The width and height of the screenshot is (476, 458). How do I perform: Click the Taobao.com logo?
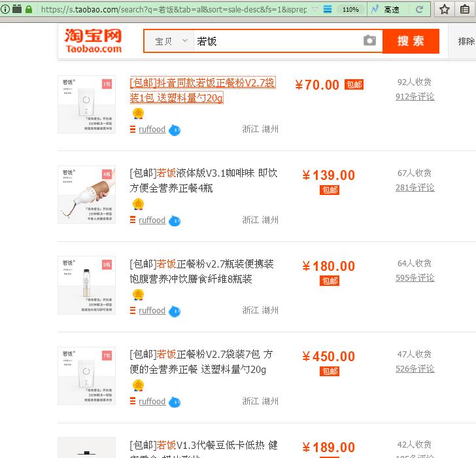[93, 41]
